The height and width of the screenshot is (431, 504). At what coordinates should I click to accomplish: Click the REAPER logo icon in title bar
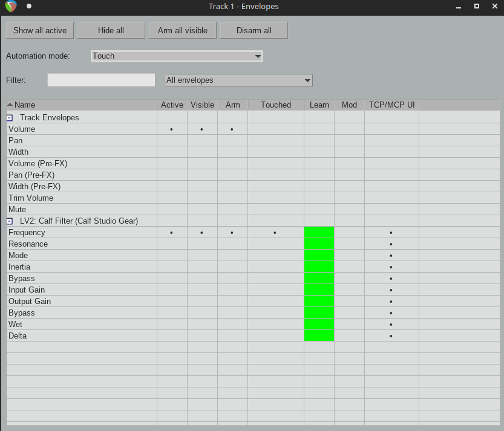(x=11, y=7)
